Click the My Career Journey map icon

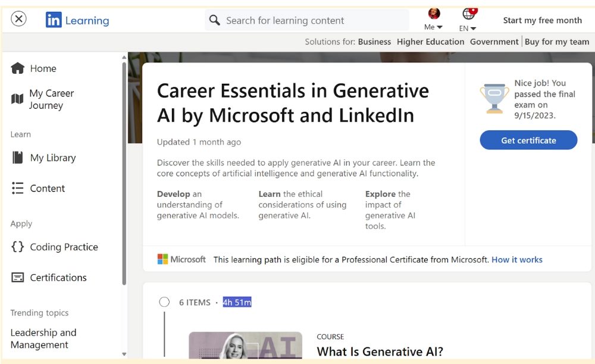(x=17, y=99)
